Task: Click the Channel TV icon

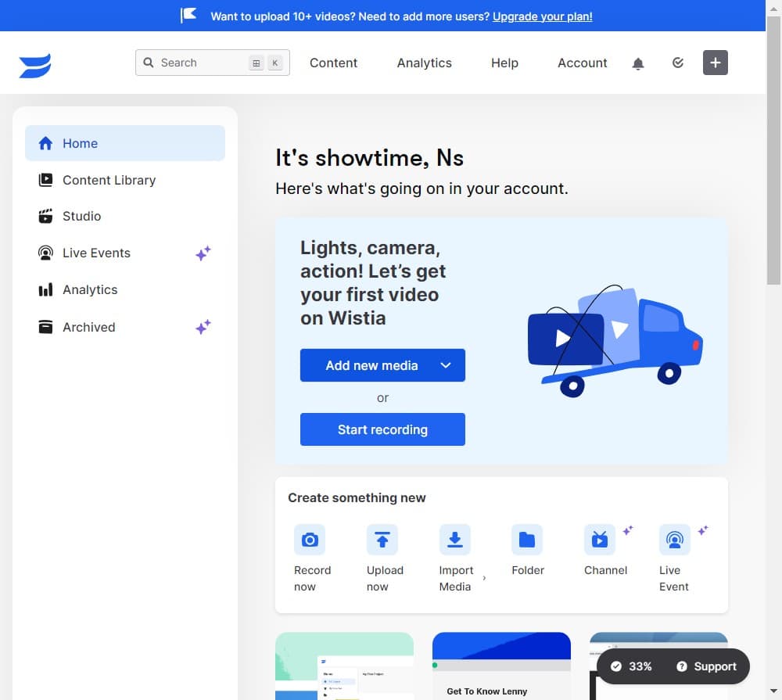Action: pyautogui.click(x=599, y=540)
